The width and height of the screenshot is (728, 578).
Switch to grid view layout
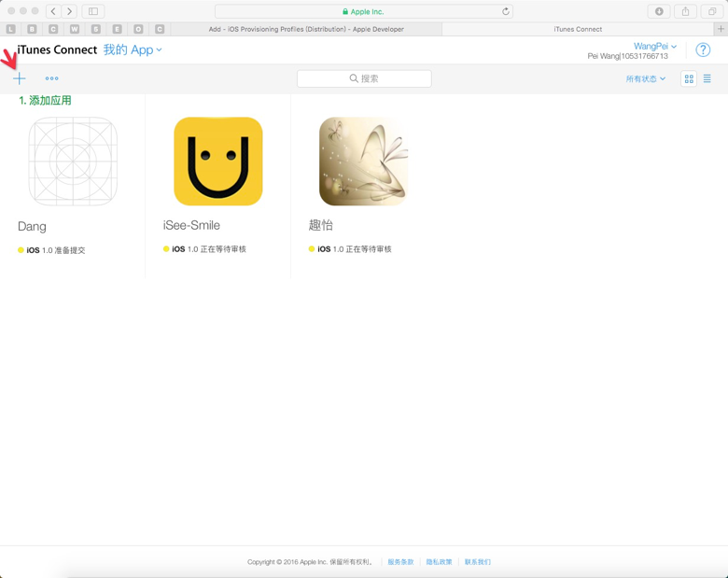pos(689,79)
